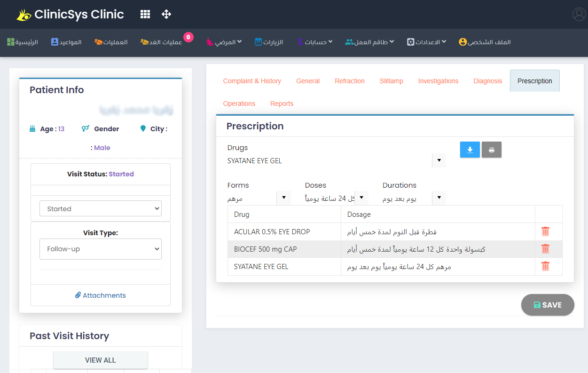The width and height of the screenshot is (588, 373).
Task: Delete the ACULAR 0.5% EYE DROP row
Action: 545,231
